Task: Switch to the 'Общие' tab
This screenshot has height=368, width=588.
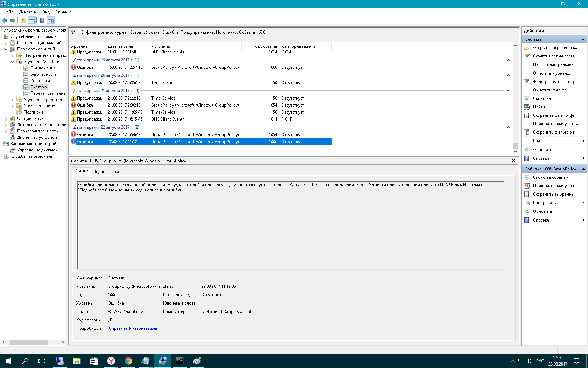Action: point(82,171)
